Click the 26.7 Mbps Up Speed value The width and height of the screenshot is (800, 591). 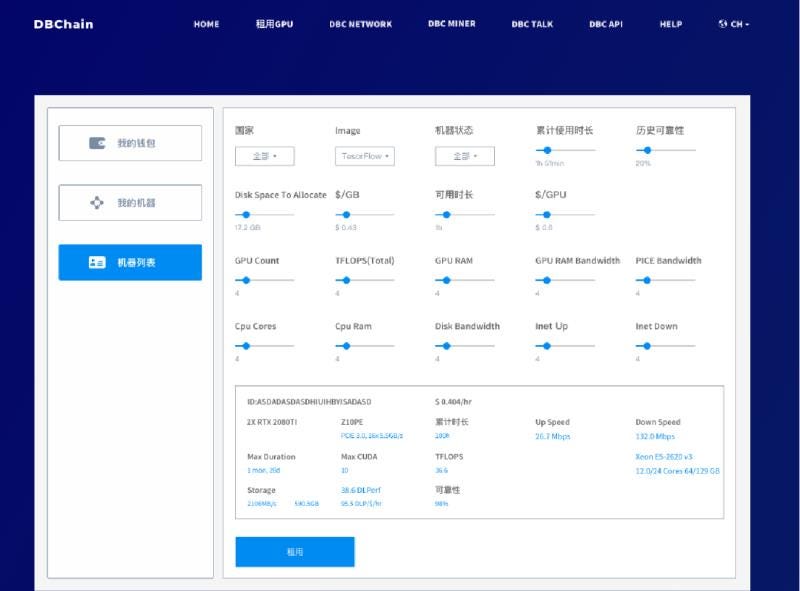553,436
